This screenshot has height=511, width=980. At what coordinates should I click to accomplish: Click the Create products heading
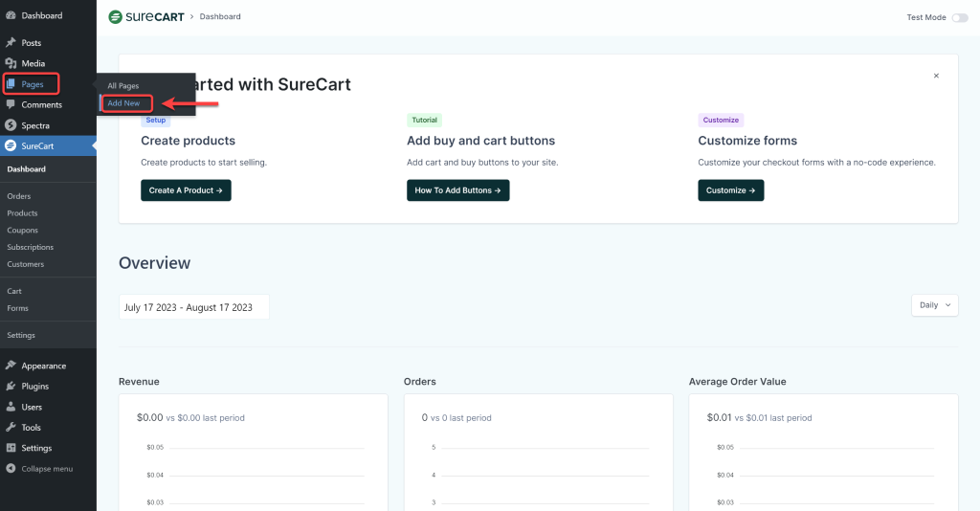tap(189, 141)
